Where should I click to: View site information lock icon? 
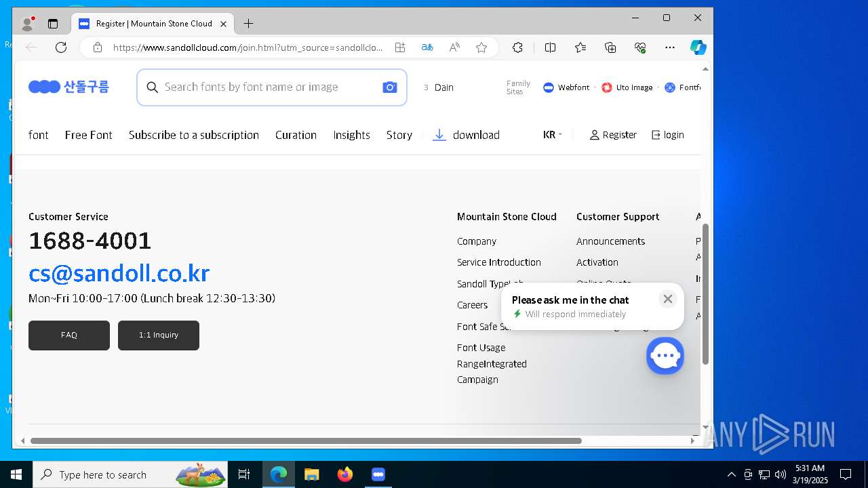(98, 47)
